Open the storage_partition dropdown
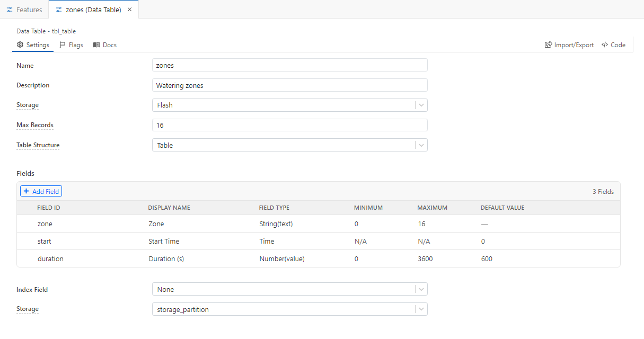The width and height of the screenshot is (644, 339). (x=289, y=309)
